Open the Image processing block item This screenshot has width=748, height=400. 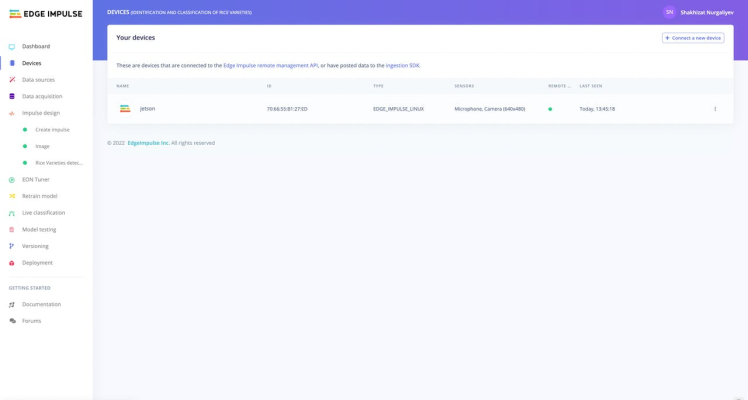pyautogui.click(x=42, y=146)
